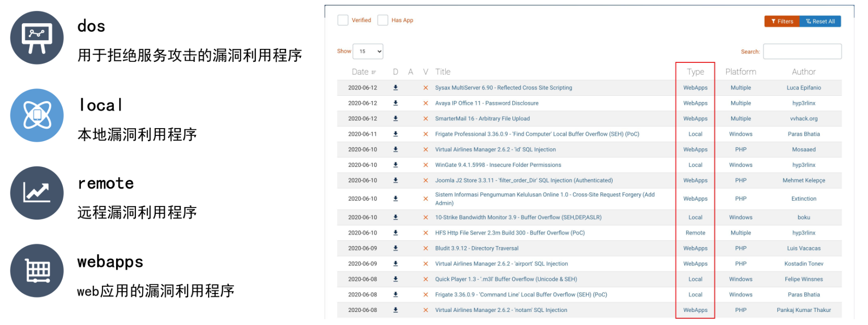Click the local atom icon

(x=37, y=115)
